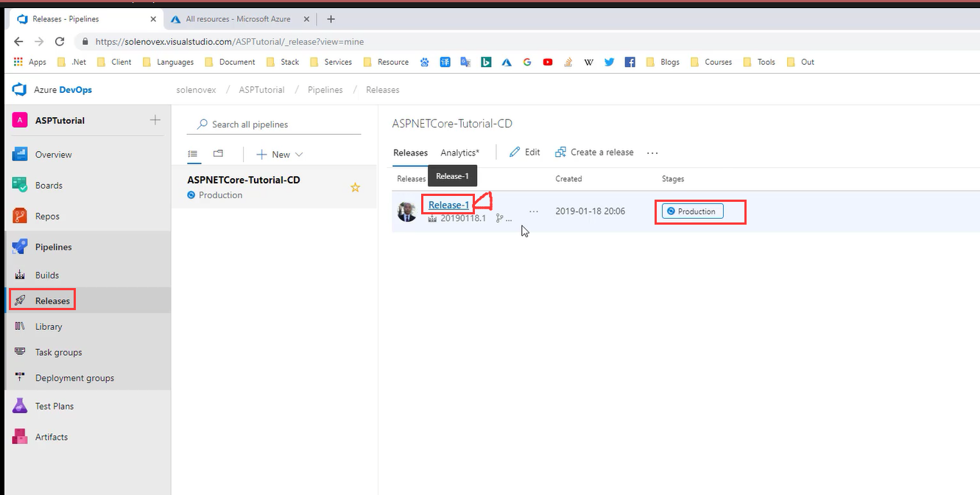Viewport: 980px width, 495px height.
Task: Go to Pipelines in the breadcrumb
Action: click(x=325, y=90)
